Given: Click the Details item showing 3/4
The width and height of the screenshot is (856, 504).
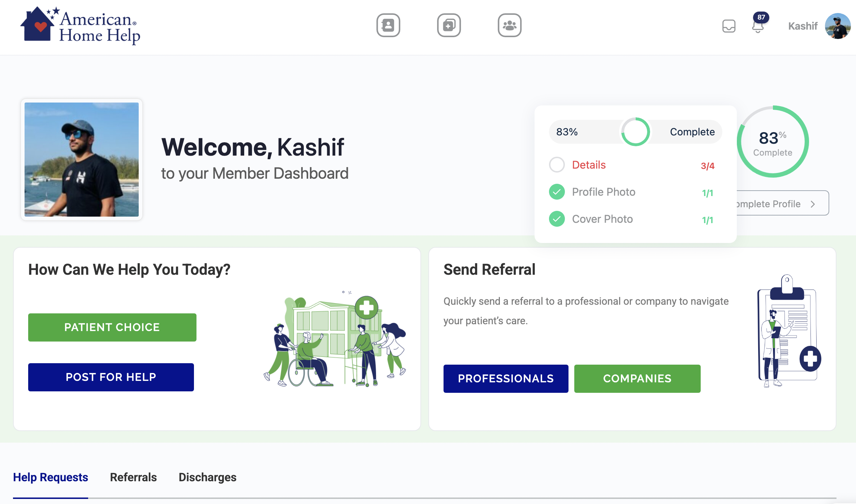Looking at the screenshot, I should coord(589,165).
